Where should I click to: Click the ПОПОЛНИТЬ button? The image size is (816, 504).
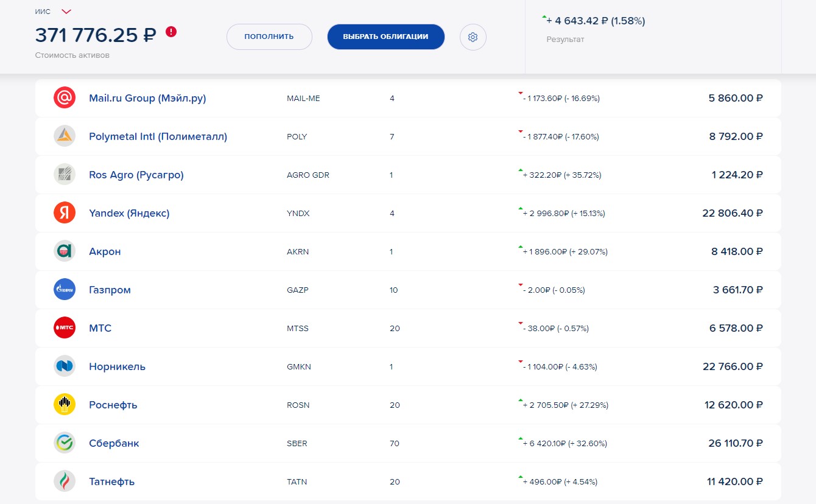(x=269, y=37)
